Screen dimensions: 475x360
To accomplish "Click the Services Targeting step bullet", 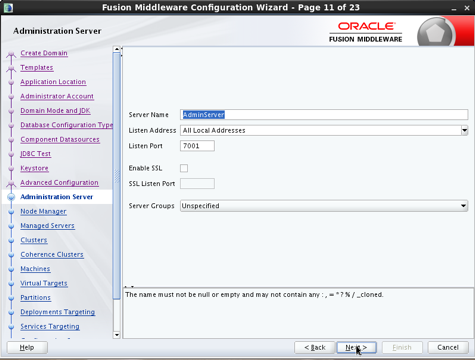I will click(x=11, y=327).
